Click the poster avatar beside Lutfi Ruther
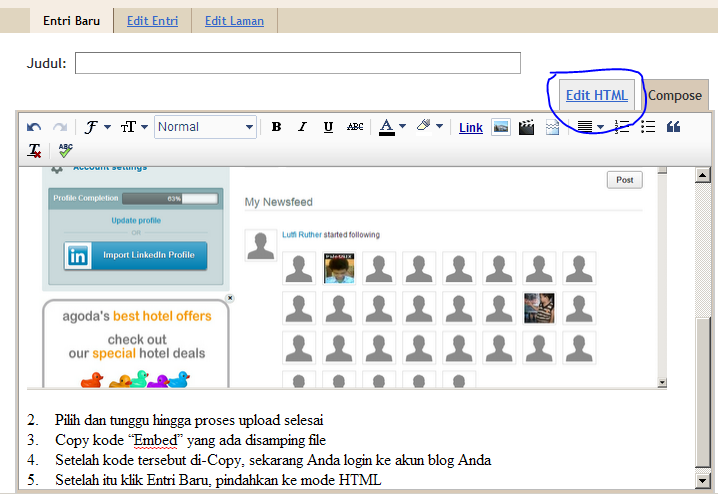The image size is (718, 495). click(261, 245)
